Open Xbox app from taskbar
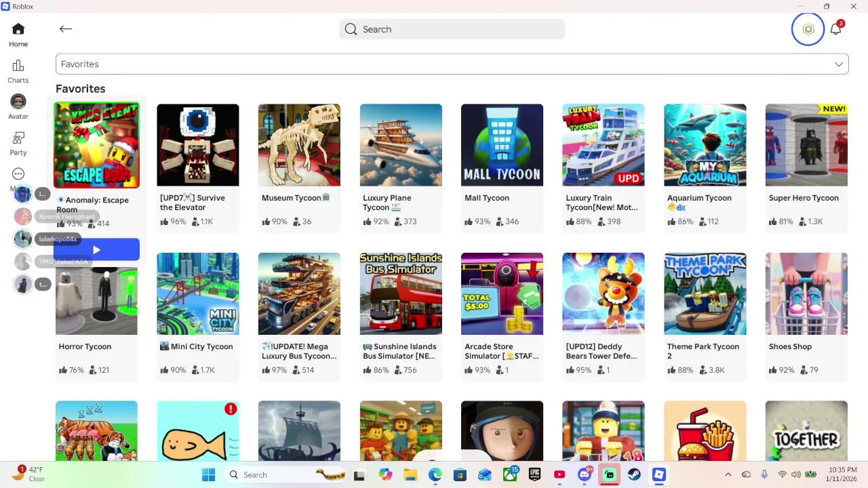 [510, 474]
